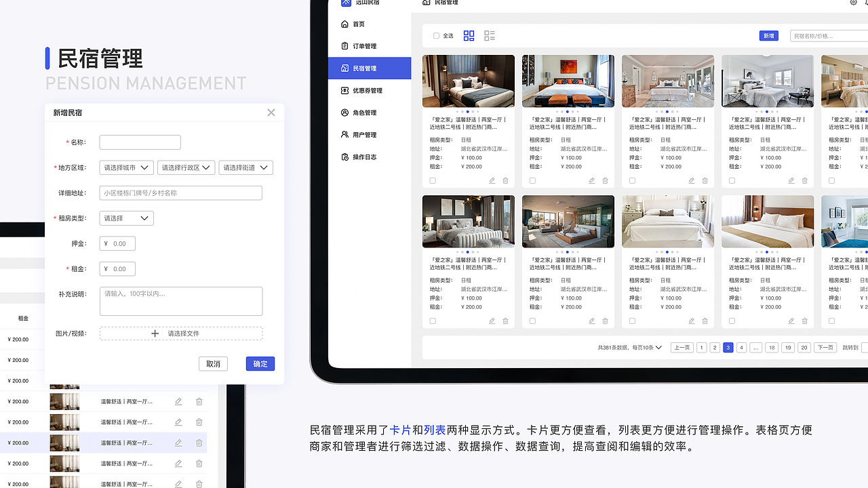Click the 民宿名称/价格 search box

tap(829, 36)
